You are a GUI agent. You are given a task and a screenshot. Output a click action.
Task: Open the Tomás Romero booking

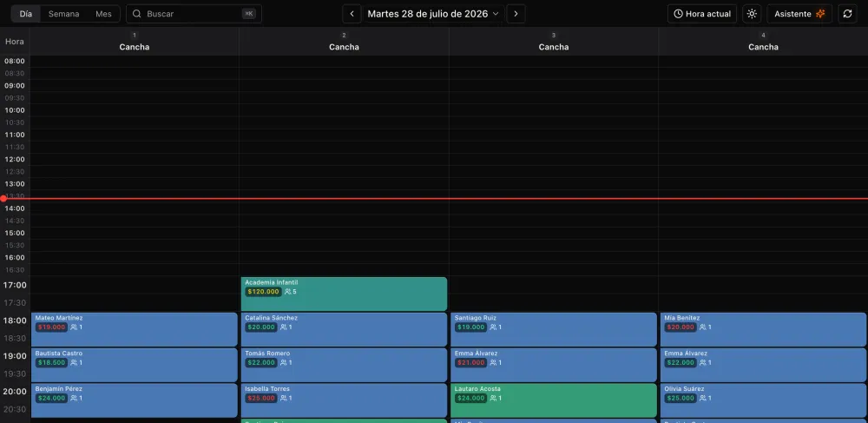pos(344,365)
